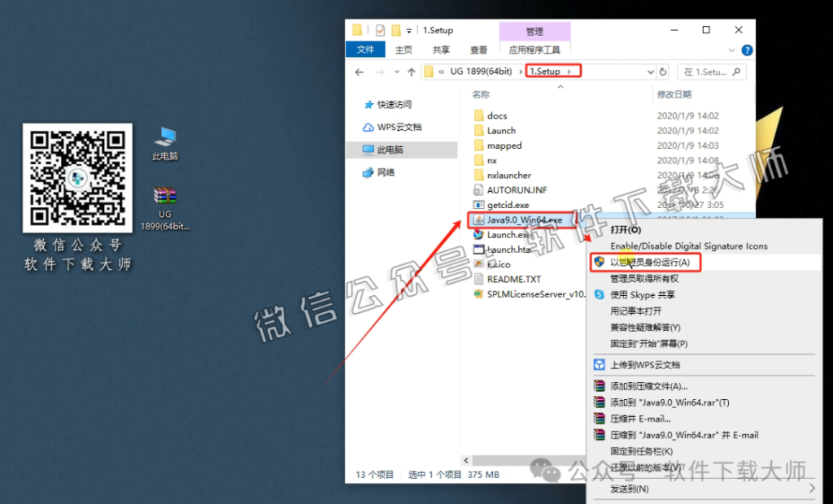Click the chevron after UG 1899(64bit) breadcrumb

520,72
